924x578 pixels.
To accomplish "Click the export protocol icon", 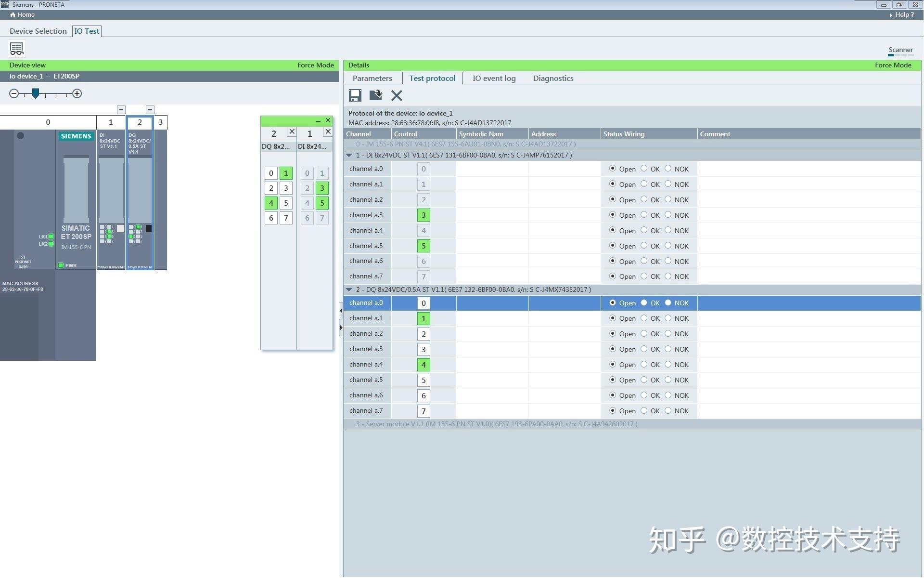I will click(375, 95).
